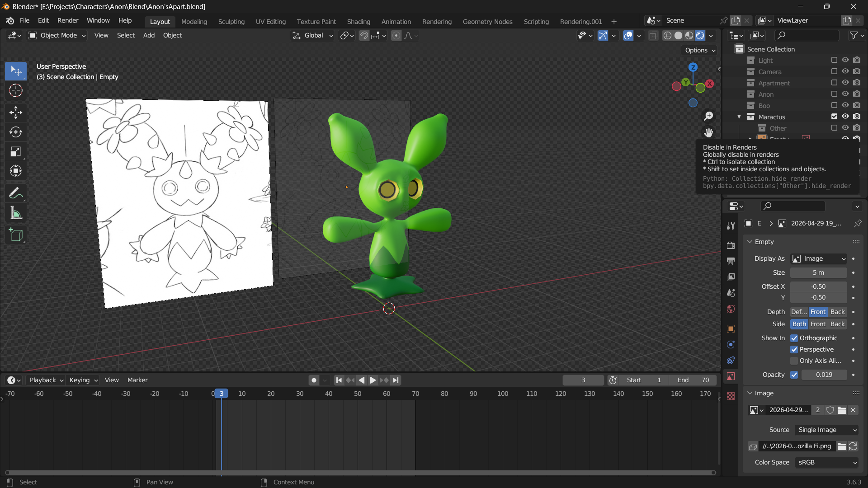
Task: Activate the Rotate tool
Action: point(16,132)
